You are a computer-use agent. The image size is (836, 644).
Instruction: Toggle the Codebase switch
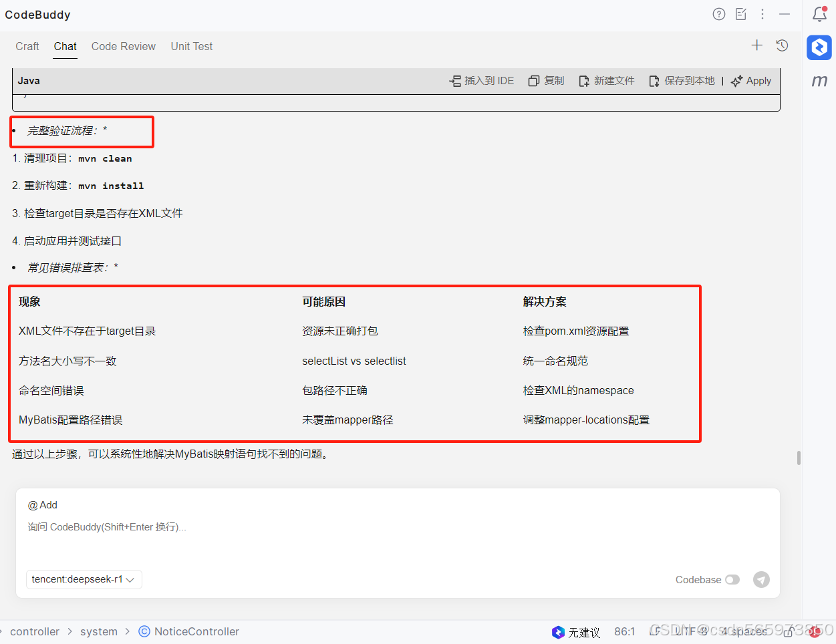point(732,580)
